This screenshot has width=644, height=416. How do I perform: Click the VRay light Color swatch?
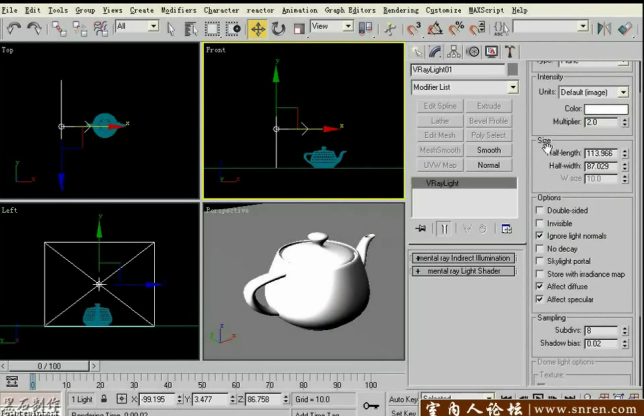click(x=606, y=109)
